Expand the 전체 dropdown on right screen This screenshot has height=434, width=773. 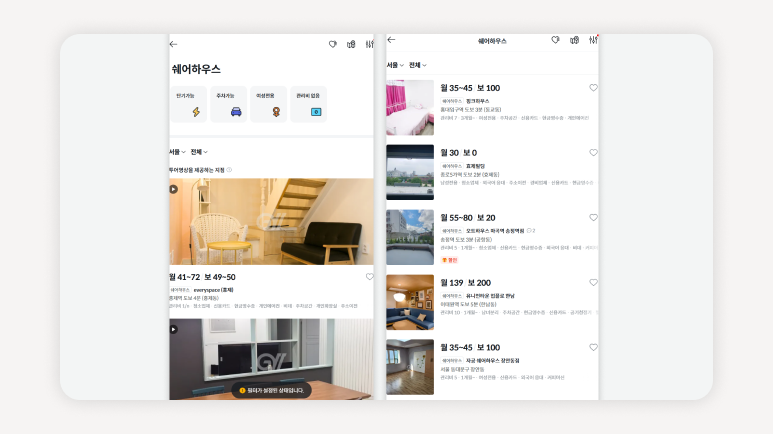418,65
